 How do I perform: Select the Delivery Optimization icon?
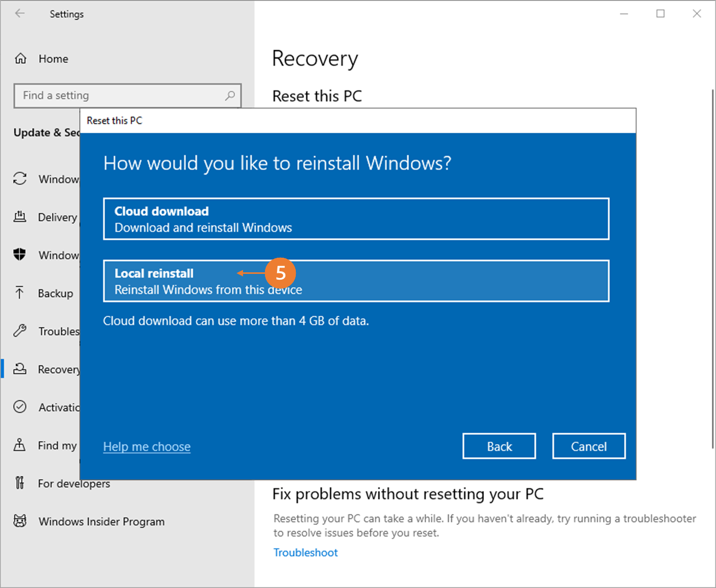click(x=20, y=217)
